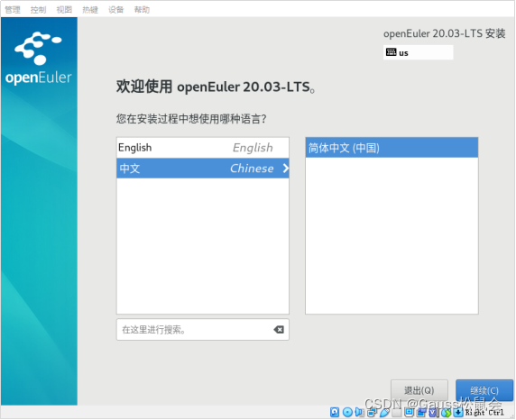Click the optical disc status icon

tap(347, 412)
